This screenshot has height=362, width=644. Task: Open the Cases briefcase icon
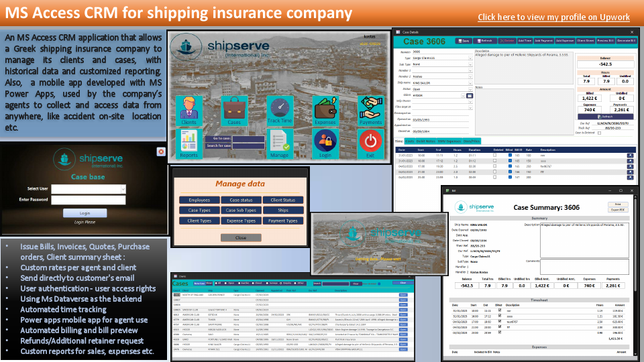[x=234, y=111]
